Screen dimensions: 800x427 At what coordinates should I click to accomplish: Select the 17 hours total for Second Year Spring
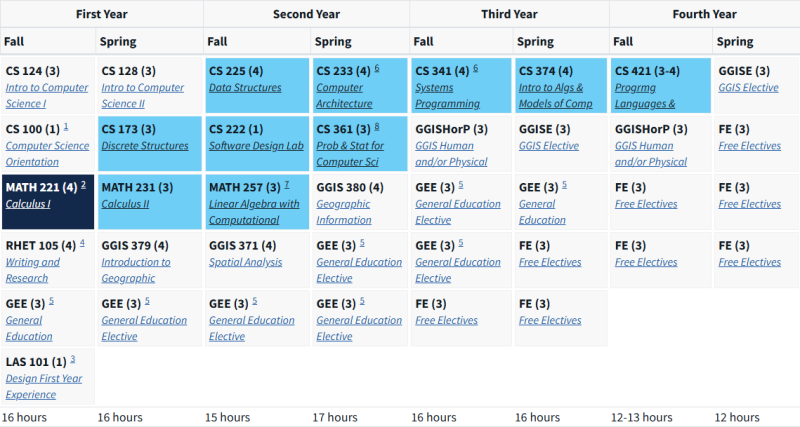coord(335,417)
